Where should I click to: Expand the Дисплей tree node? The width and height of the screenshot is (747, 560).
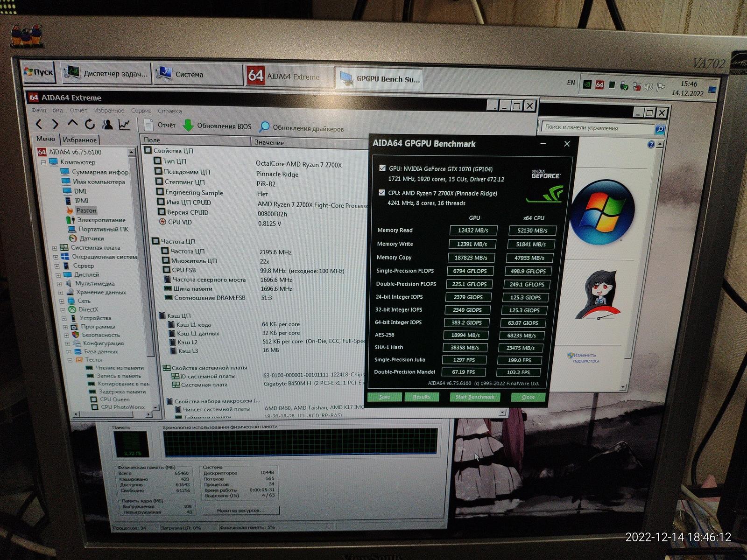[58, 275]
